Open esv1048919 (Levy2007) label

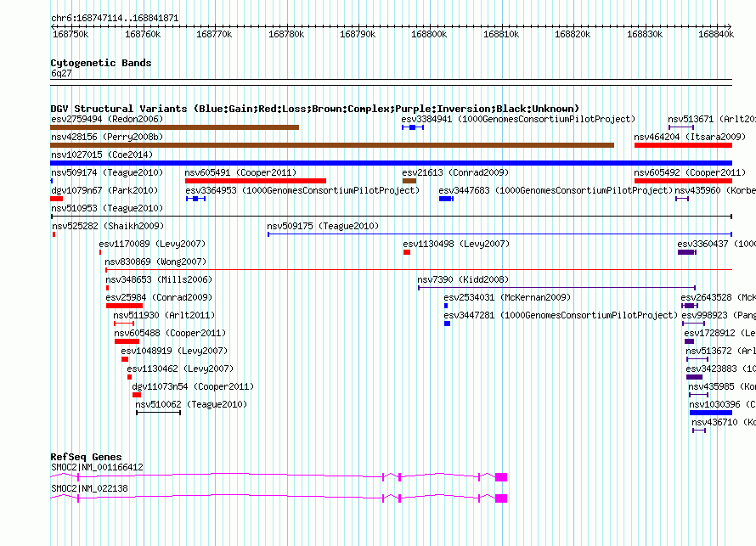[x=174, y=351]
